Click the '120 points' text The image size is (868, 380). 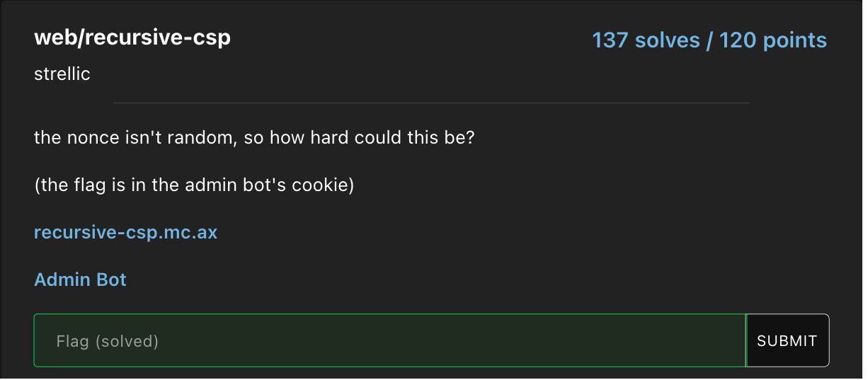click(773, 40)
